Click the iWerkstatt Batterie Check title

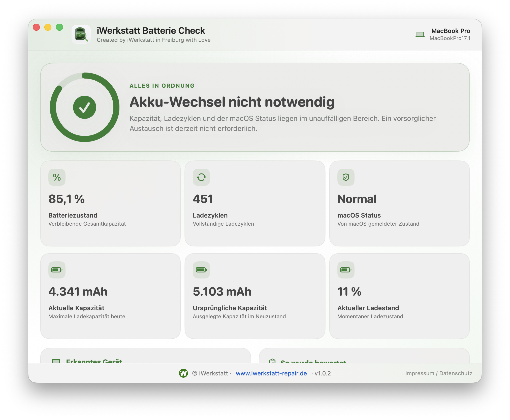151,30
